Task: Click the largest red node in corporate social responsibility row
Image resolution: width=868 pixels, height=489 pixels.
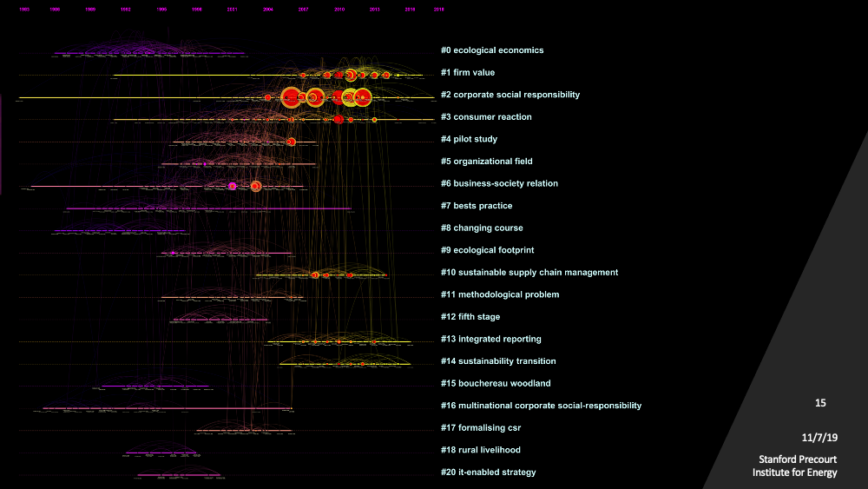Action: (291, 97)
